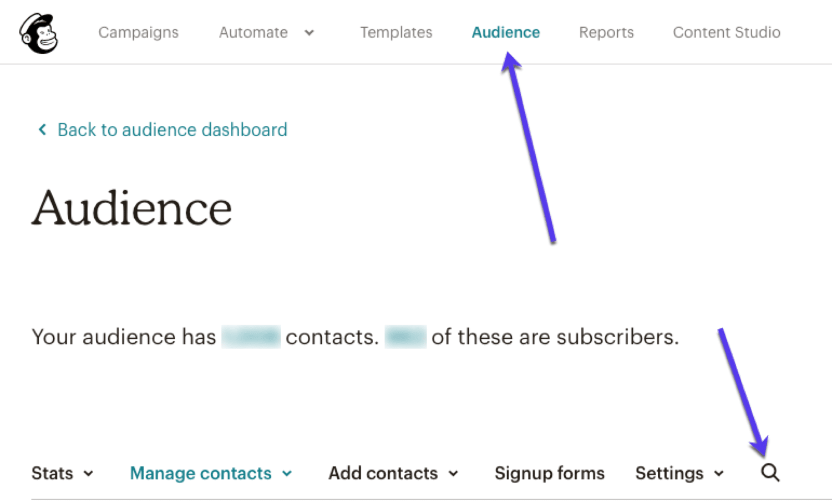The height and width of the screenshot is (504, 832).
Task: Open the Signup forms page
Action: coord(549,474)
